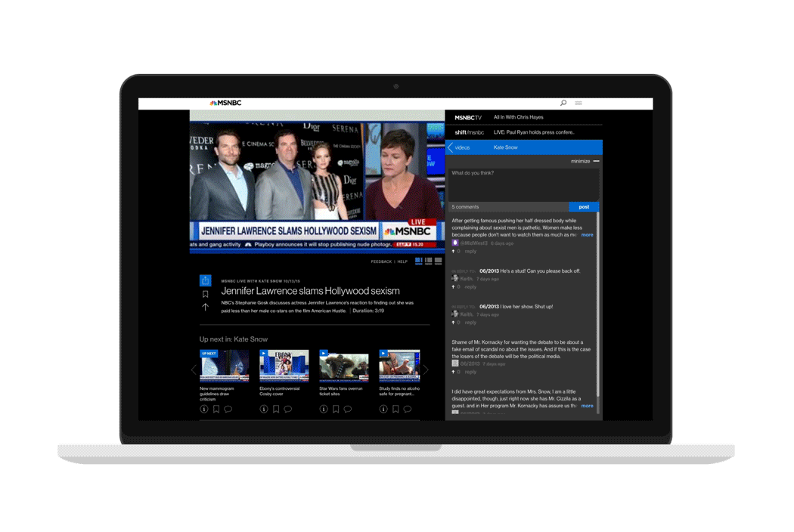Click the comments panel scrollbar
This screenshot has width=794, height=532.
[x=598, y=304]
